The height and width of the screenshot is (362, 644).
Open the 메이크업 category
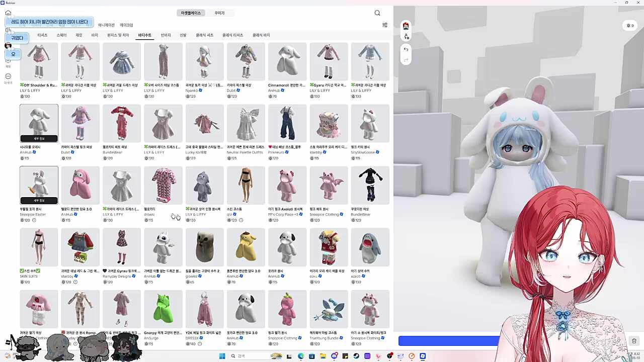[126, 25]
